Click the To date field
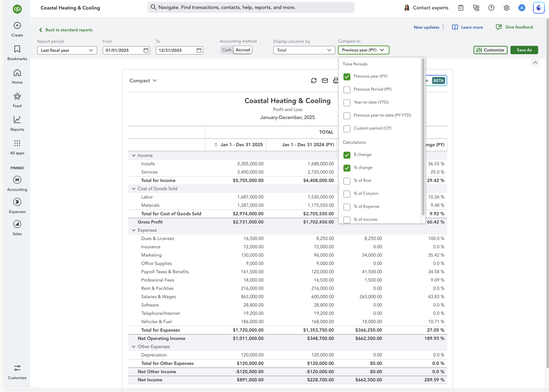549x392 pixels. tap(179, 50)
